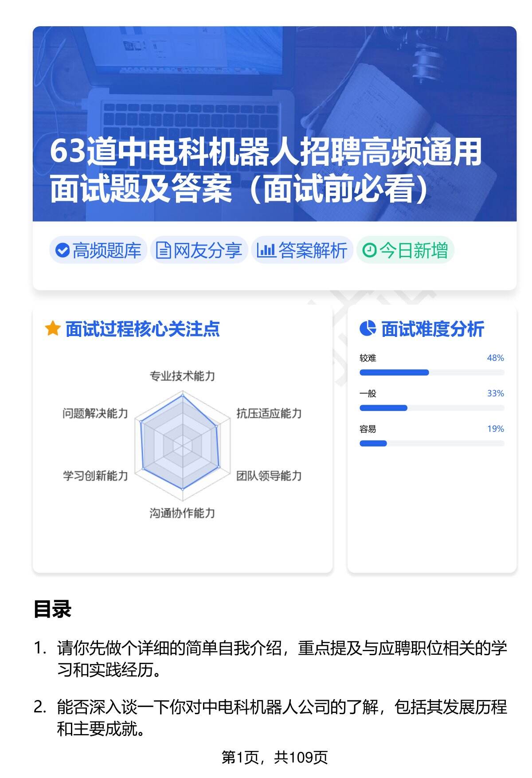Open second catalog question about 中电科机器人公司
Image resolution: width=532 pixels, height=778 pixels.
[x=282, y=717]
